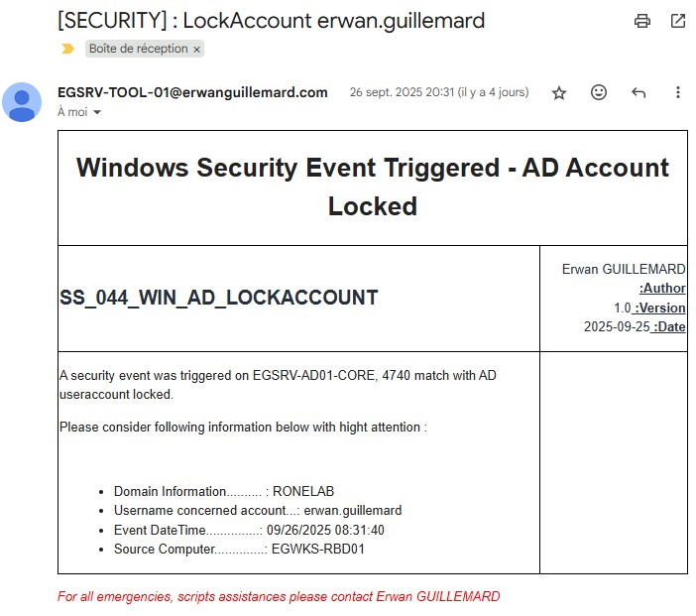
Task: Click the 26 sept. 2025 timestamp
Action: [x=438, y=92]
